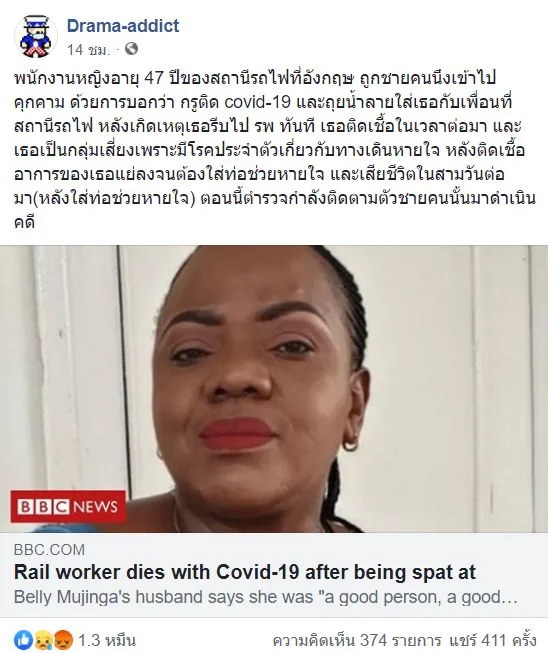The height and width of the screenshot is (653, 548).
Task: Click the word 'covid-19' in the post text
Action: pos(257,102)
